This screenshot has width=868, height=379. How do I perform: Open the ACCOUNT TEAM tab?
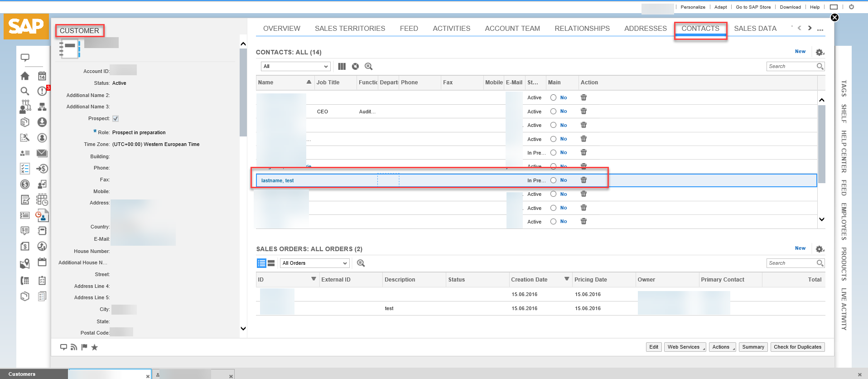pos(512,29)
